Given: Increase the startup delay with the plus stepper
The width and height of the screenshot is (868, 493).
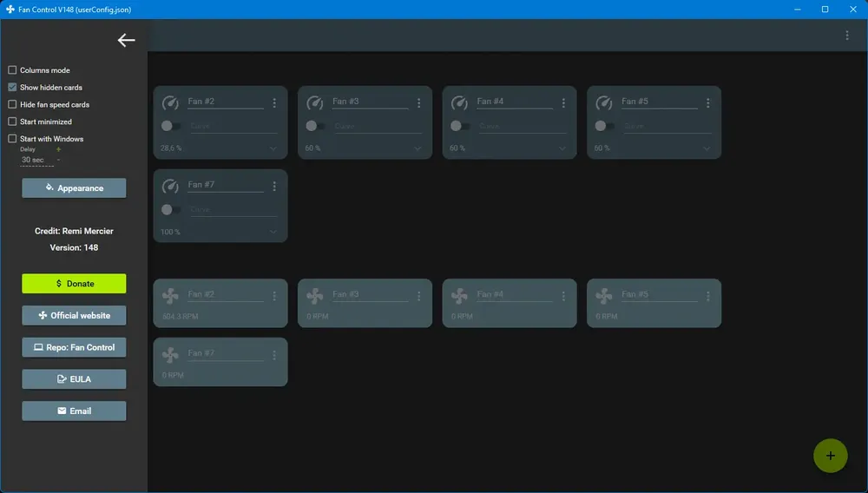Looking at the screenshot, I should [58, 149].
